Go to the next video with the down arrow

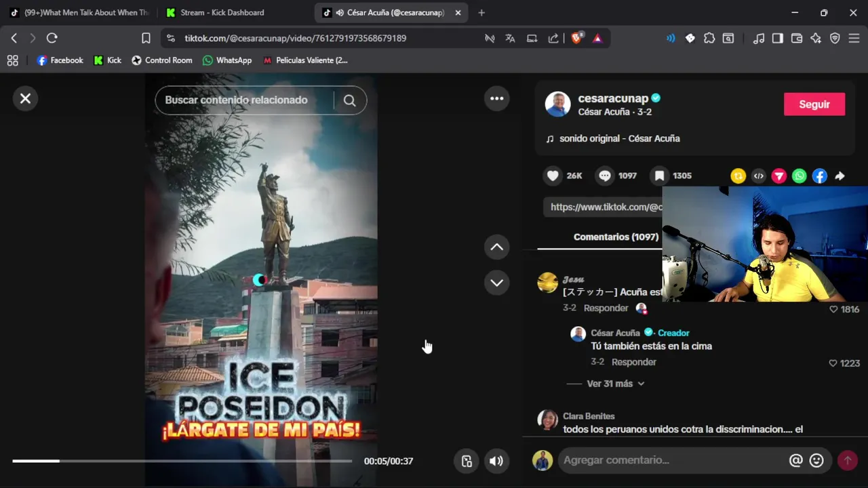point(497,283)
